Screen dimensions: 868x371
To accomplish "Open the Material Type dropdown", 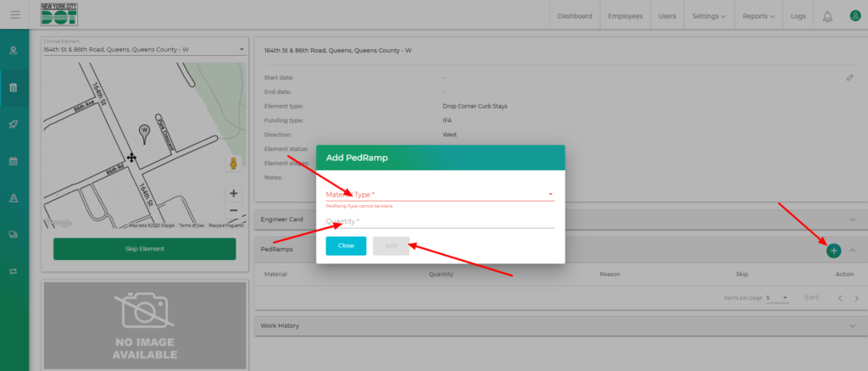I will click(439, 195).
